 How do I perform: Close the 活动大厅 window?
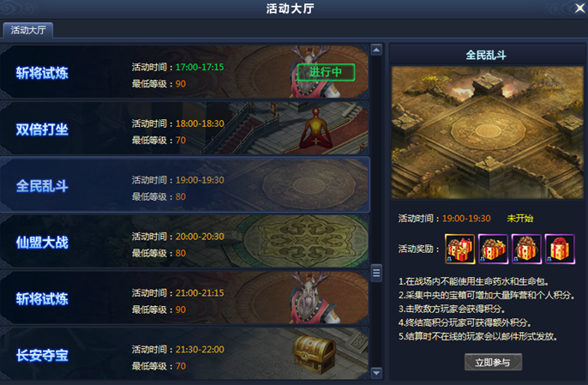(x=579, y=8)
